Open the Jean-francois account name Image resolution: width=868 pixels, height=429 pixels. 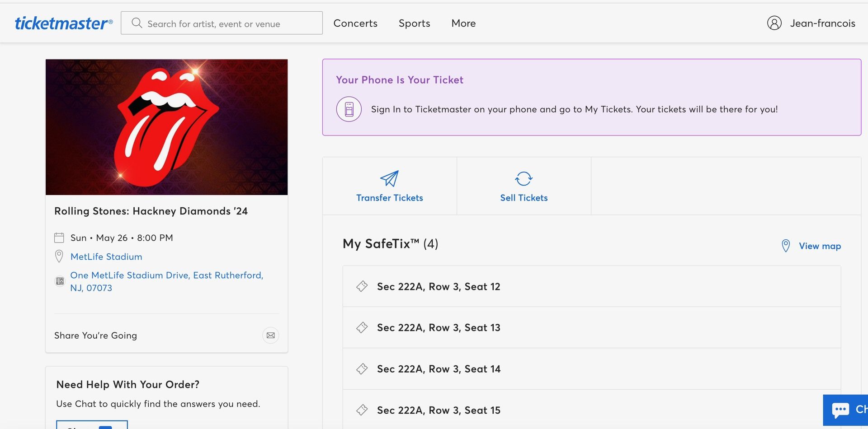[x=822, y=23]
